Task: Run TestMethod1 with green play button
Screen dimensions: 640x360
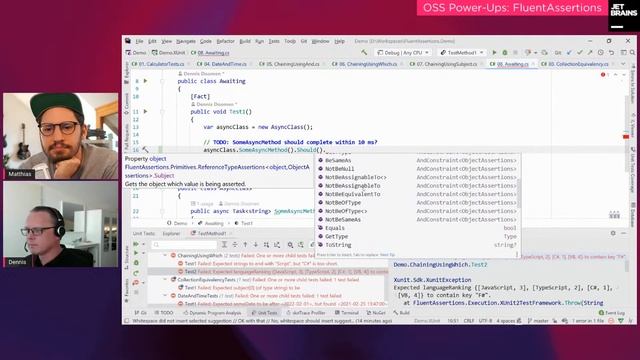Action: click(x=494, y=53)
